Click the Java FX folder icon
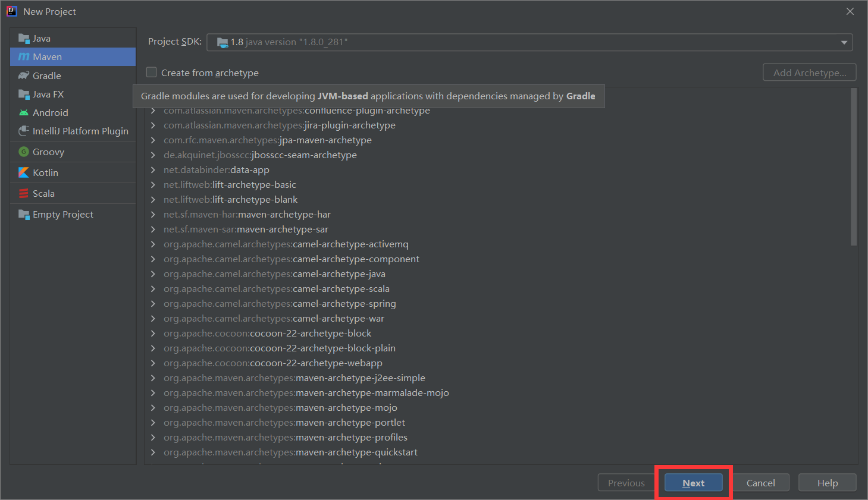Viewport: 868px width, 500px height. pyautogui.click(x=24, y=94)
